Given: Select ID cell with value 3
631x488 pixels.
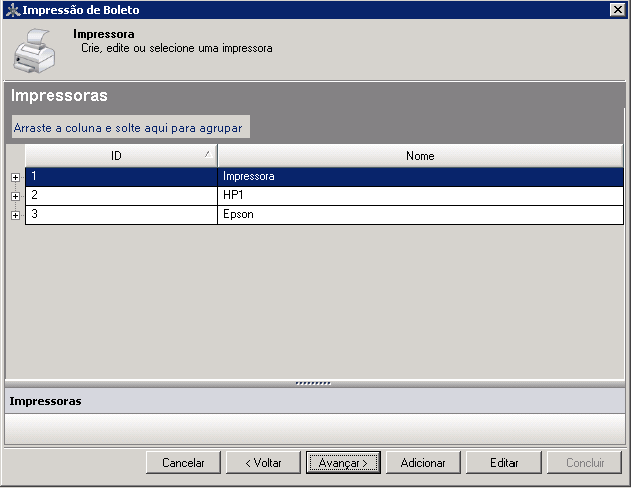Looking at the screenshot, I should (121, 215).
